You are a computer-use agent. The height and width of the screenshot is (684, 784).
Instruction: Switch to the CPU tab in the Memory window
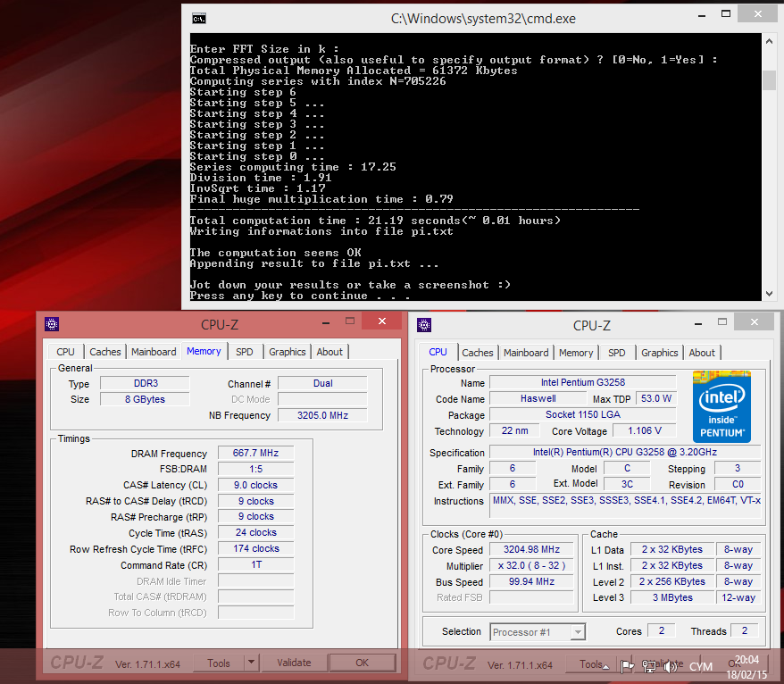pos(65,352)
